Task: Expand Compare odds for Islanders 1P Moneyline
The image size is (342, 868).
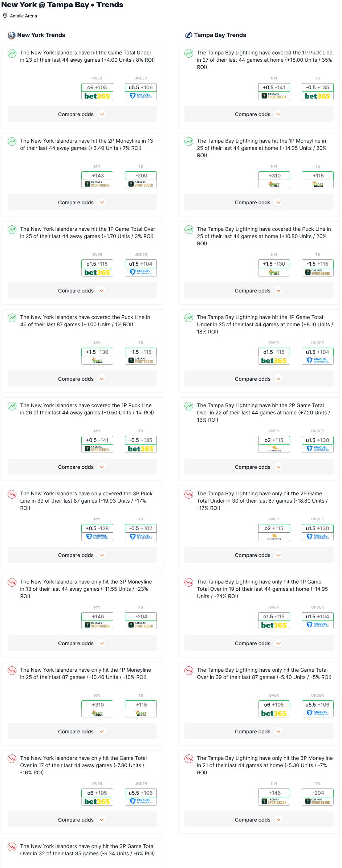Action: click(82, 732)
